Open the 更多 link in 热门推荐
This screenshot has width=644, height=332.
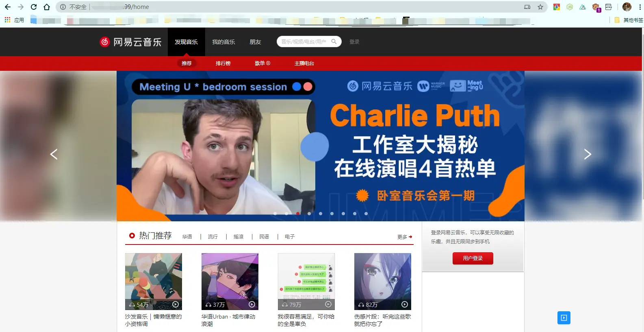[405, 237]
